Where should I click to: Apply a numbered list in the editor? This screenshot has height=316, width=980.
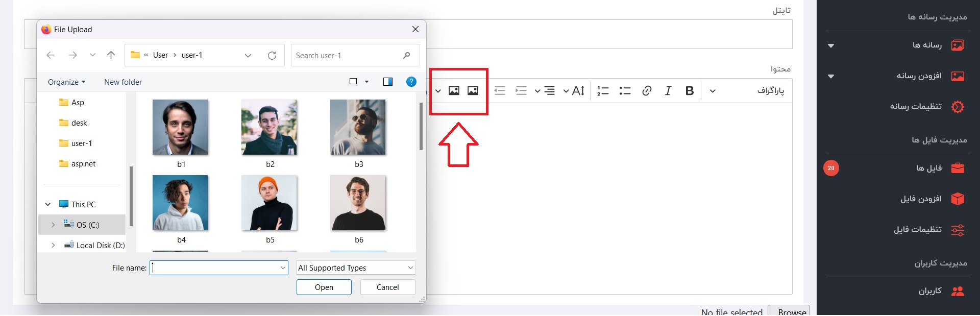pos(603,91)
